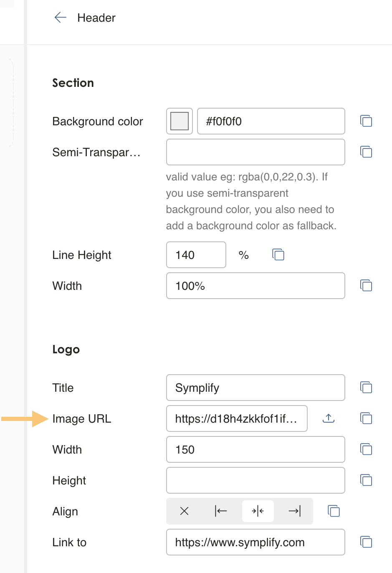Copy the Image URL setting
The height and width of the screenshot is (573, 392).
(x=366, y=418)
